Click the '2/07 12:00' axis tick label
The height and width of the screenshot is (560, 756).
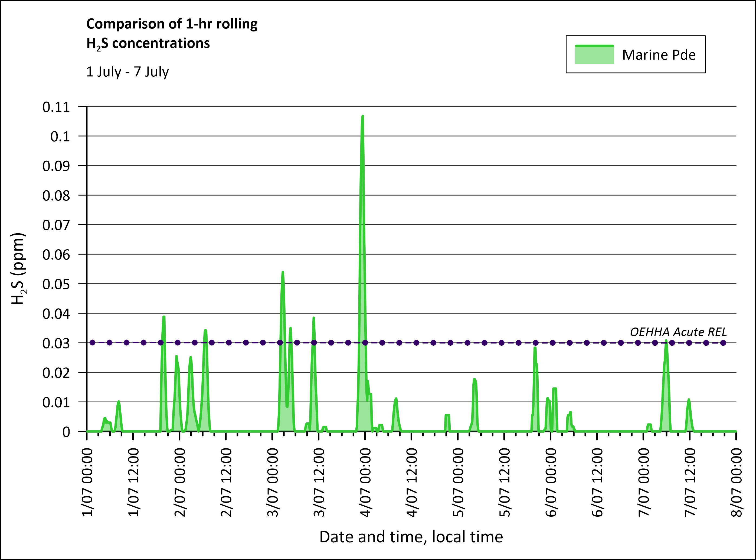pos(226,482)
